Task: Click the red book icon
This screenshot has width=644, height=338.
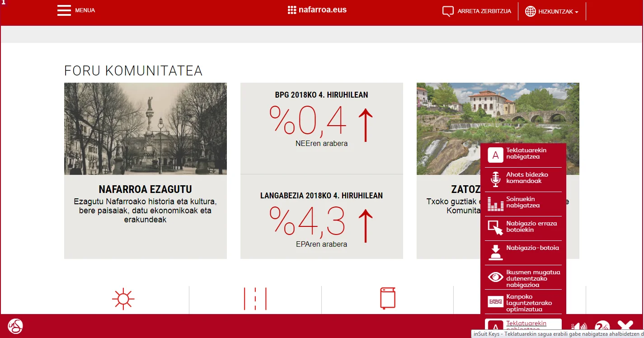Action: click(x=387, y=298)
